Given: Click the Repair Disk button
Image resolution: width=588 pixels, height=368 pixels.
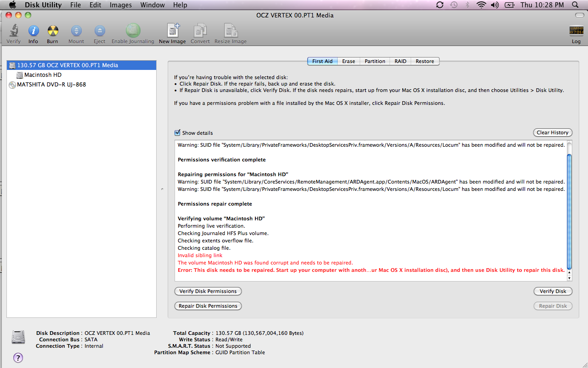Looking at the screenshot, I should click(553, 306).
